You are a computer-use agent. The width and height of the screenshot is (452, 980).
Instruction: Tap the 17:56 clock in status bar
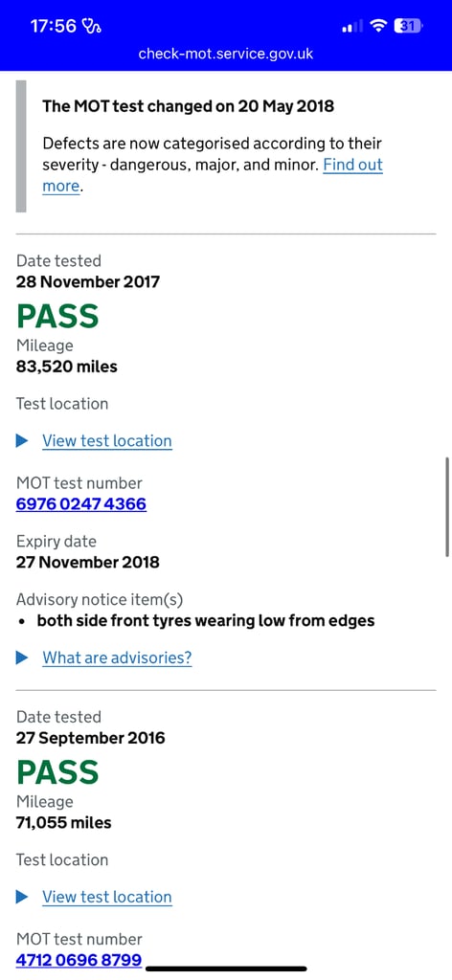pos(53,26)
